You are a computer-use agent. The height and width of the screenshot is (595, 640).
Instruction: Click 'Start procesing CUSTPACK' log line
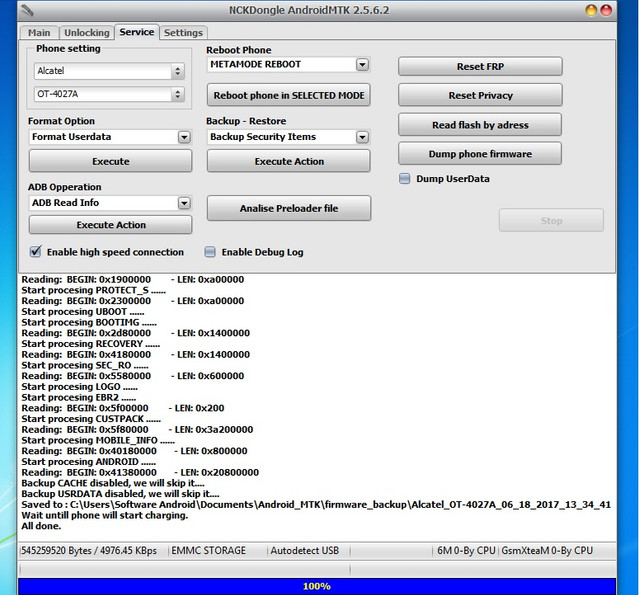coord(91,419)
